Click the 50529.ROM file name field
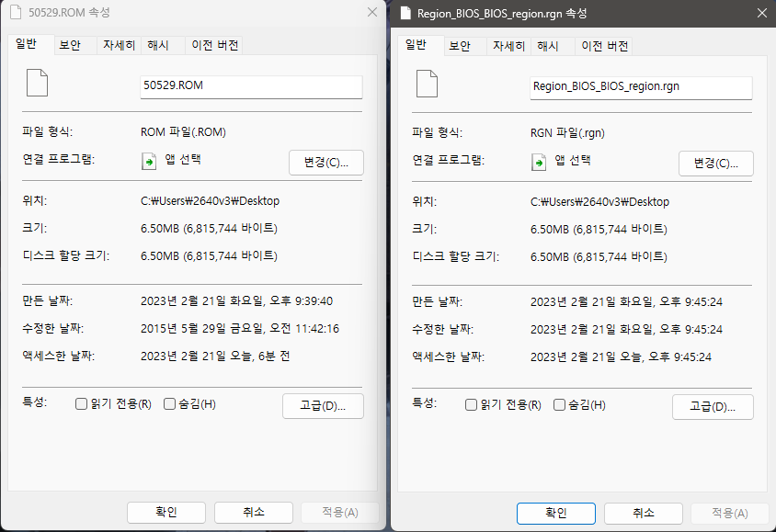The width and height of the screenshot is (776, 532). point(251,86)
